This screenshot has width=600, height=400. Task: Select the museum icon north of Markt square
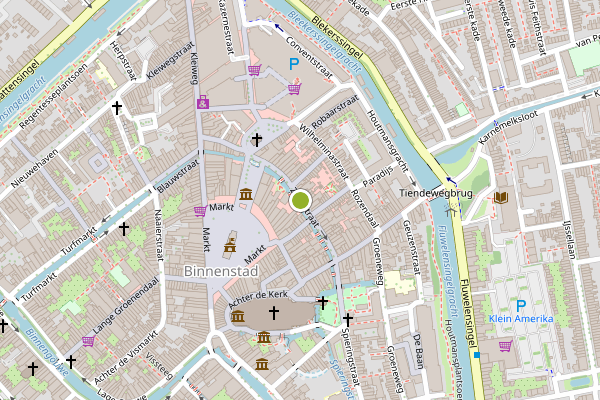coord(246,194)
